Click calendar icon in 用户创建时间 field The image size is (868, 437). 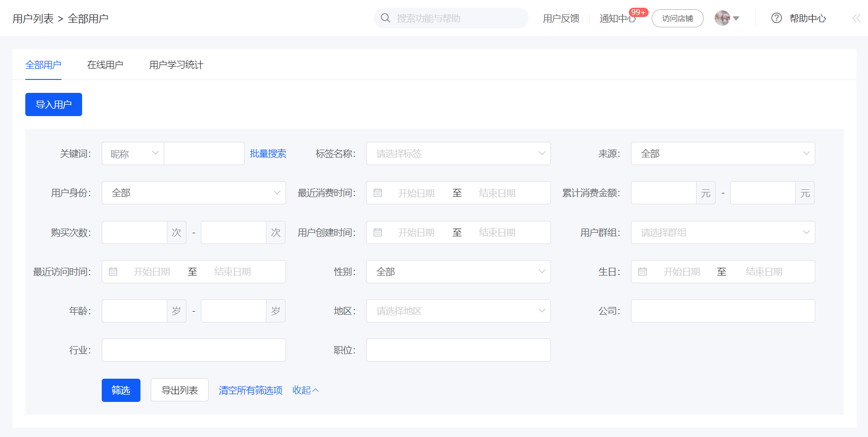pos(378,233)
